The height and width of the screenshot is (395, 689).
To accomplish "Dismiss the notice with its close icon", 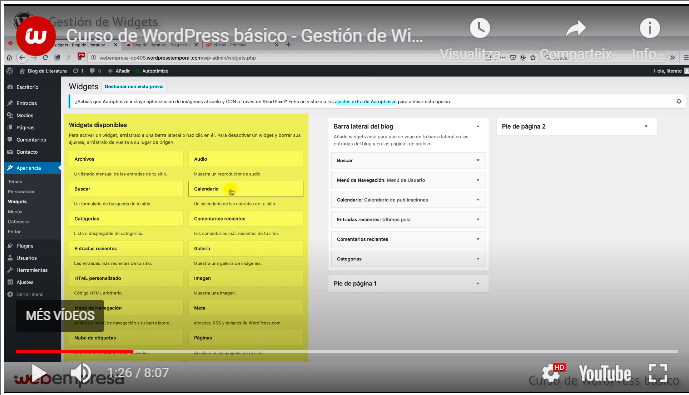I will pos(678,101).
